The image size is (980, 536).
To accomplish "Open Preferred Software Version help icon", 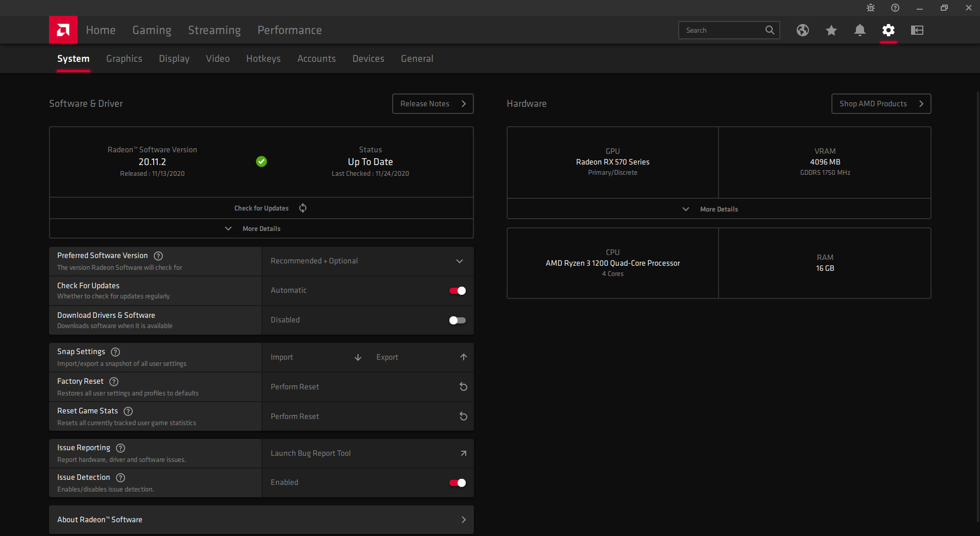I will click(x=158, y=256).
